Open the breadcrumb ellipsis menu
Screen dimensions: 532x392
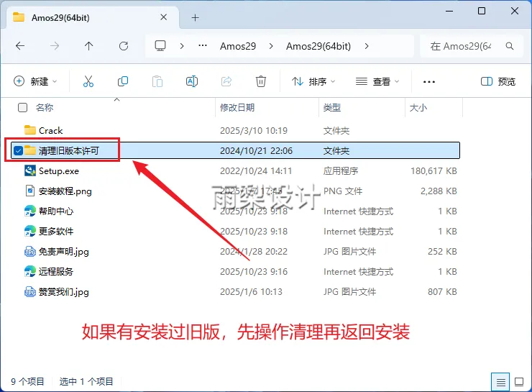click(203, 45)
